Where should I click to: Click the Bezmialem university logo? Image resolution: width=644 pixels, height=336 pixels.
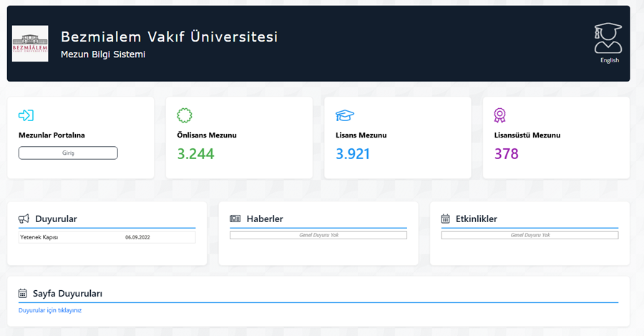30,44
